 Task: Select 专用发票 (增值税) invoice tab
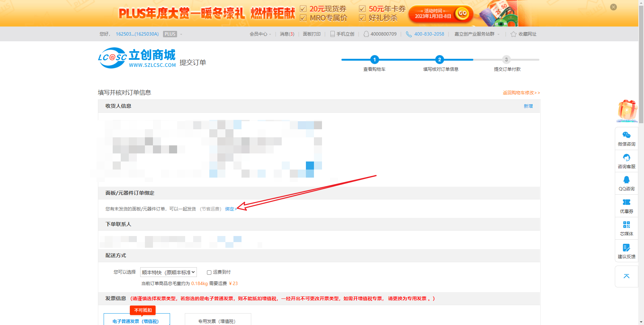[x=218, y=319]
